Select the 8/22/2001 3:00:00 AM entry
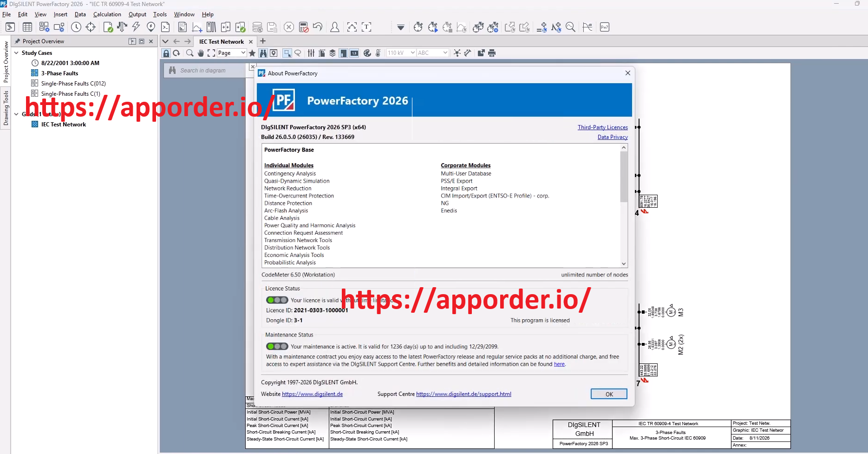The image size is (868, 454). coord(70,63)
